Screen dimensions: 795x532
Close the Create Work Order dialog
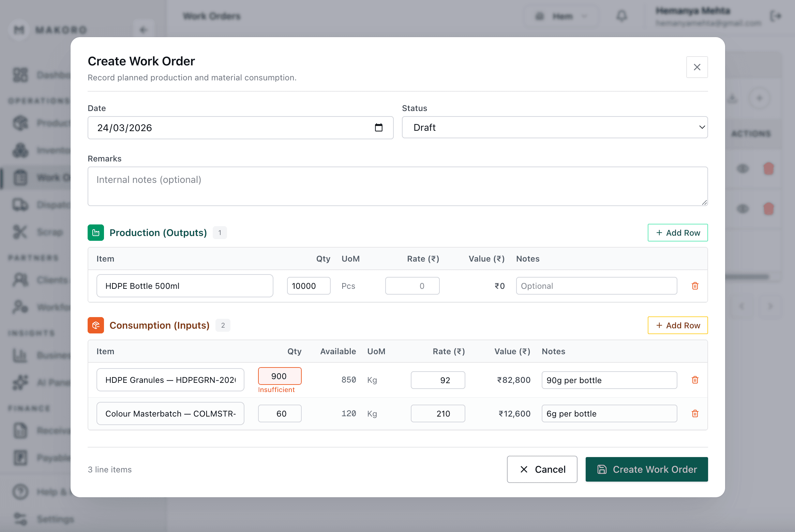tap(697, 67)
